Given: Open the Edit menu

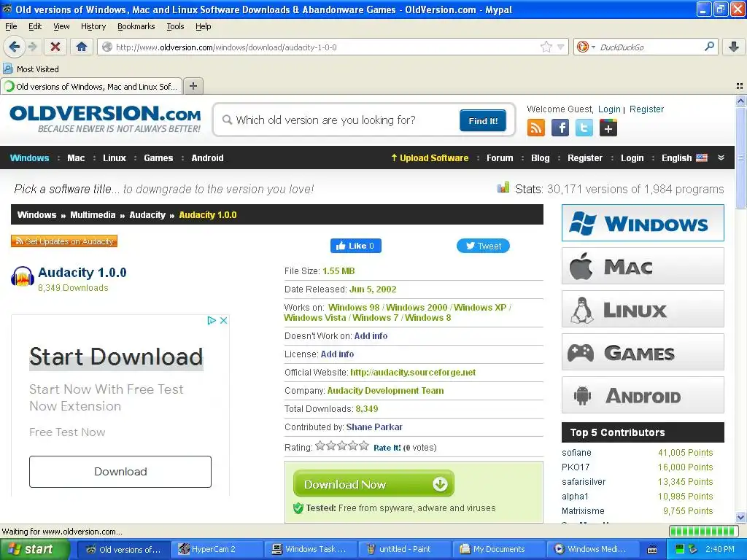Looking at the screenshot, I should pyautogui.click(x=35, y=26).
